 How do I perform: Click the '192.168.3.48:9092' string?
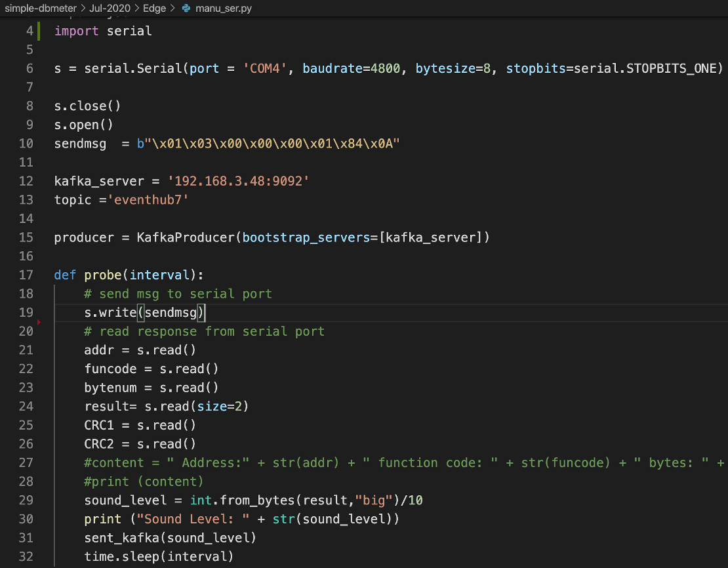click(x=238, y=181)
